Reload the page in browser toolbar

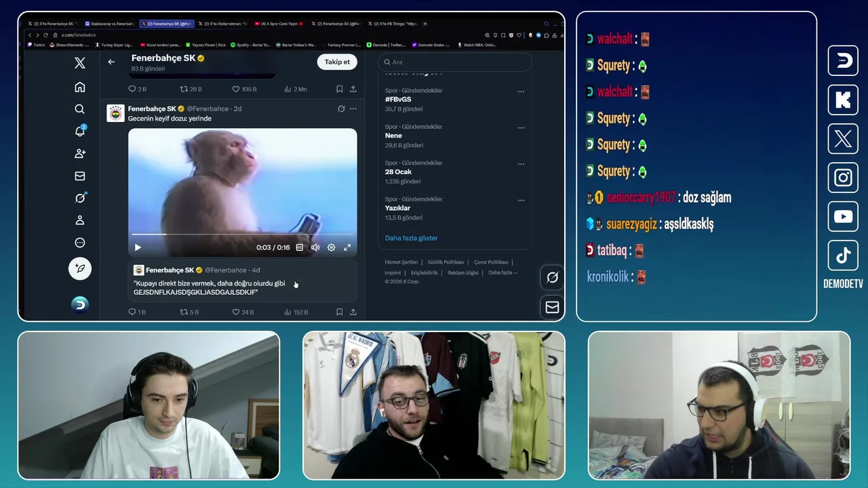click(x=45, y=35)
